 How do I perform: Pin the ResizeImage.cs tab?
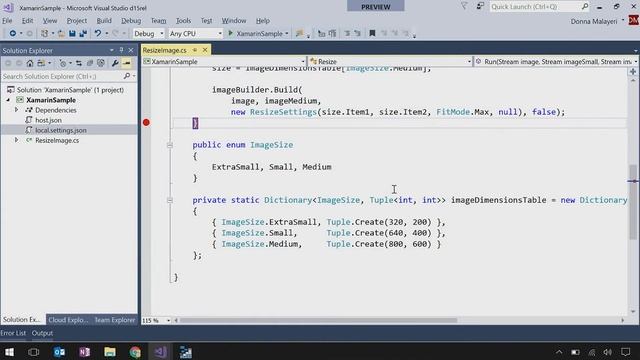(x=195, y=50)
